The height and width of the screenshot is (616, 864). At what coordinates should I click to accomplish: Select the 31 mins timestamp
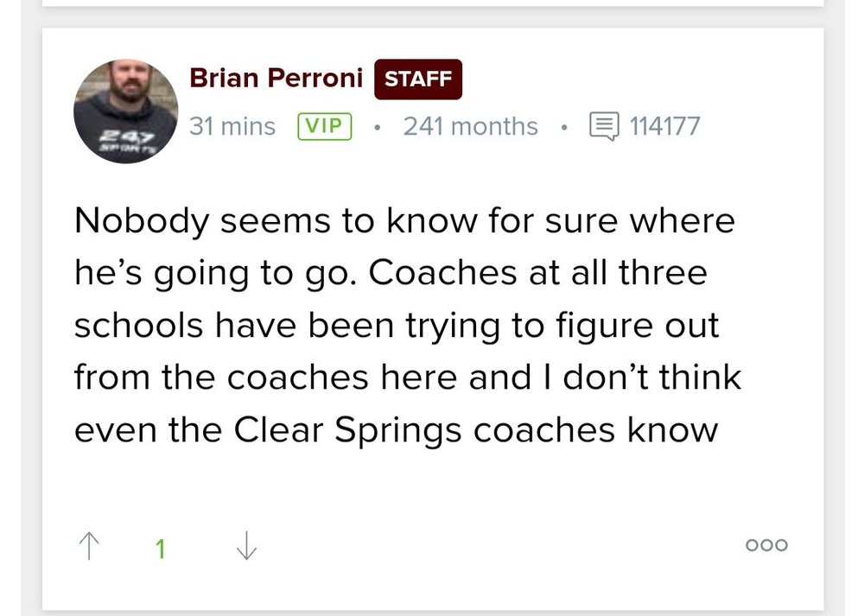pyautogui.click(x=232, y=126)
